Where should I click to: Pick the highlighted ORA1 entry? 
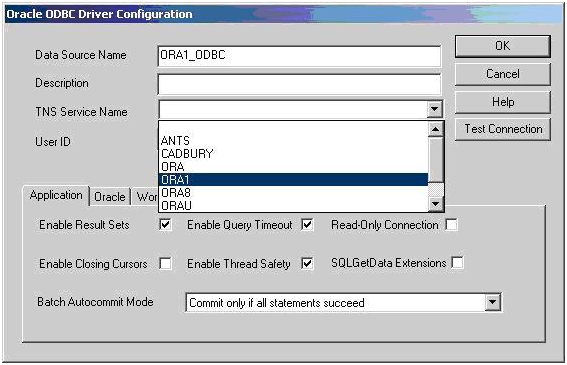tap(293, 180)
